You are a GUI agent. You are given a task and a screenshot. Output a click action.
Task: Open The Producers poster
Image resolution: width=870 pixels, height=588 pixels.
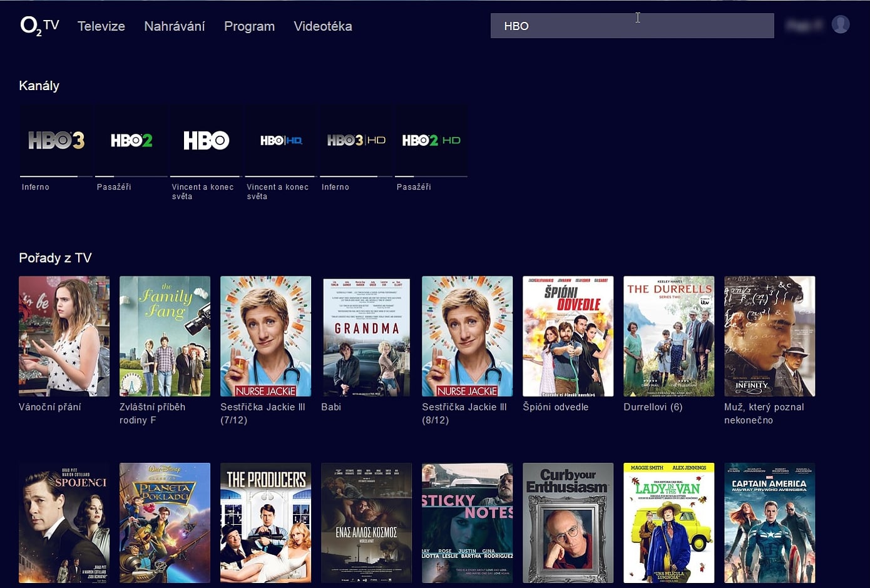coord(265,523)
